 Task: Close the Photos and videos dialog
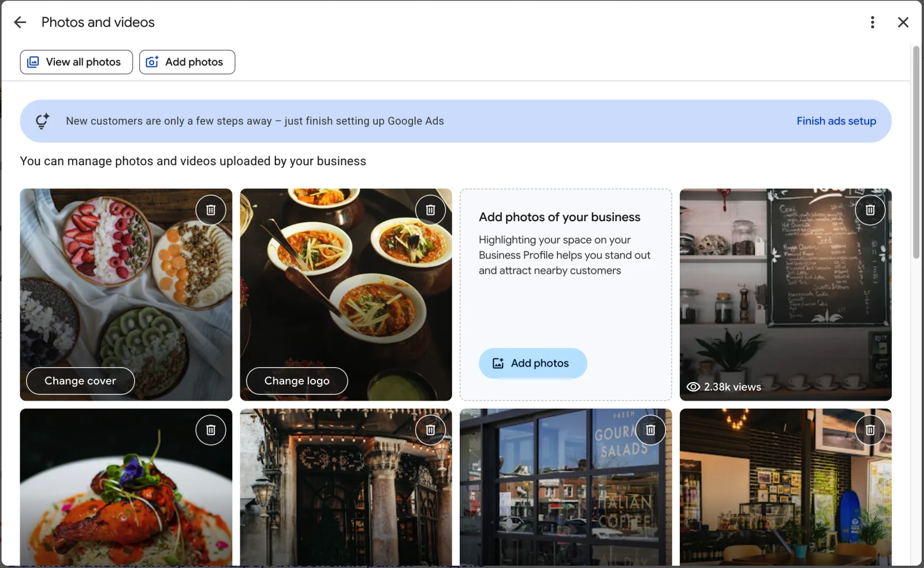pos(903,22)
